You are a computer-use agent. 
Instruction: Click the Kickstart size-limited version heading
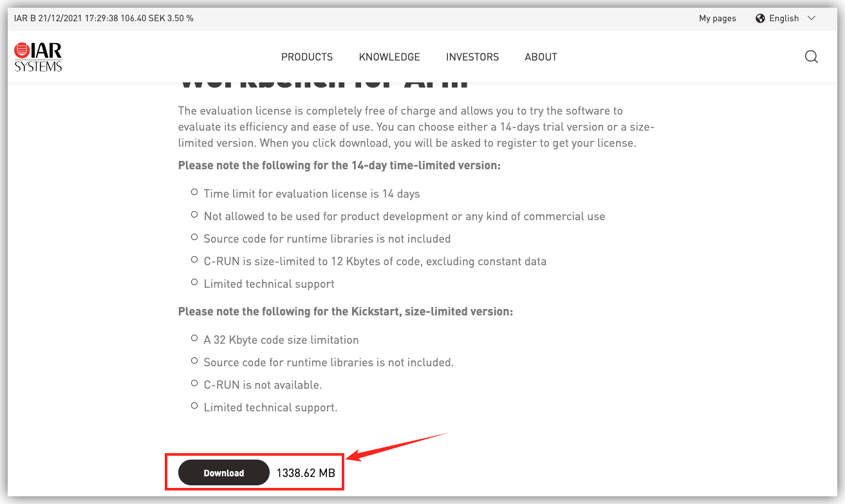pos(346,312)
